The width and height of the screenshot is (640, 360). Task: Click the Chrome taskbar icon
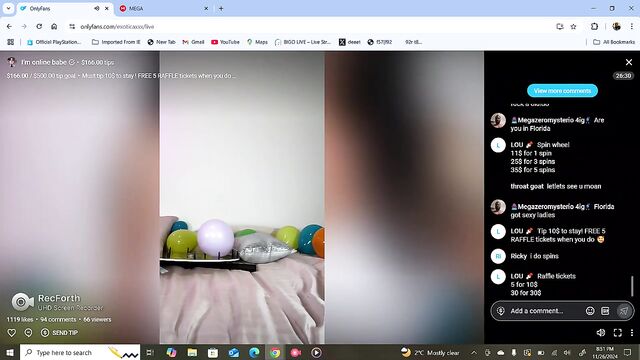(275, 353)
